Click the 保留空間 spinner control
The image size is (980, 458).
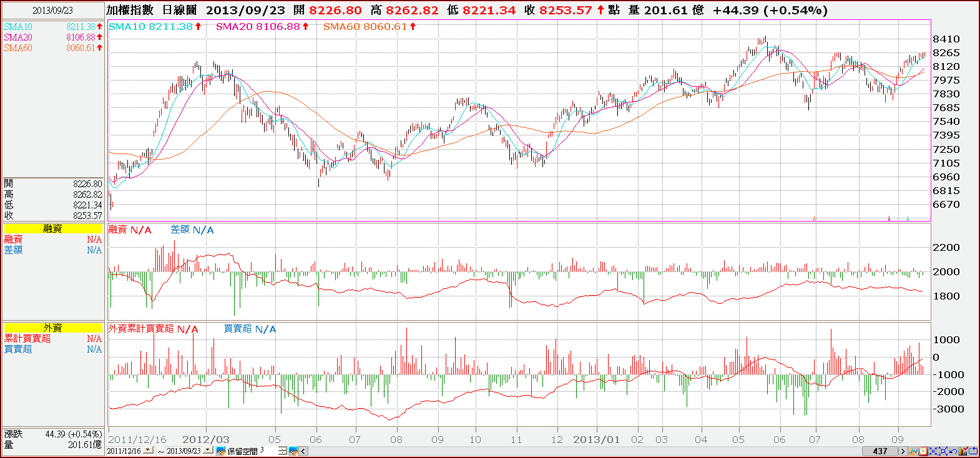pos(282,451)
